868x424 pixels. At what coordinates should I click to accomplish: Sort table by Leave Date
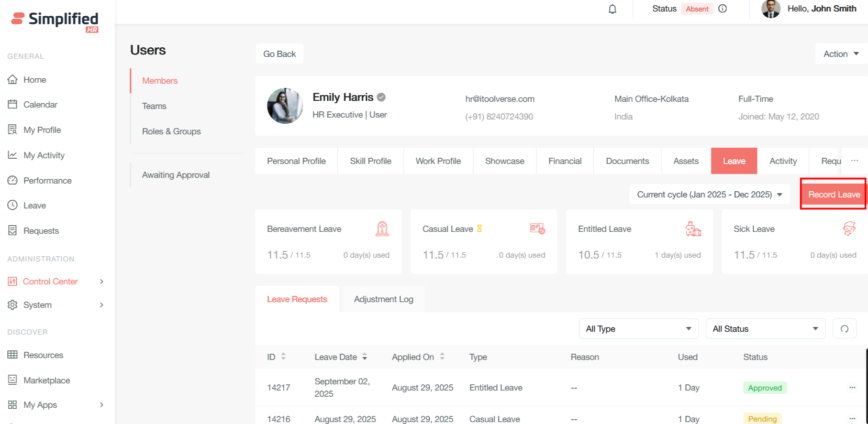click(x=365, y=357)
